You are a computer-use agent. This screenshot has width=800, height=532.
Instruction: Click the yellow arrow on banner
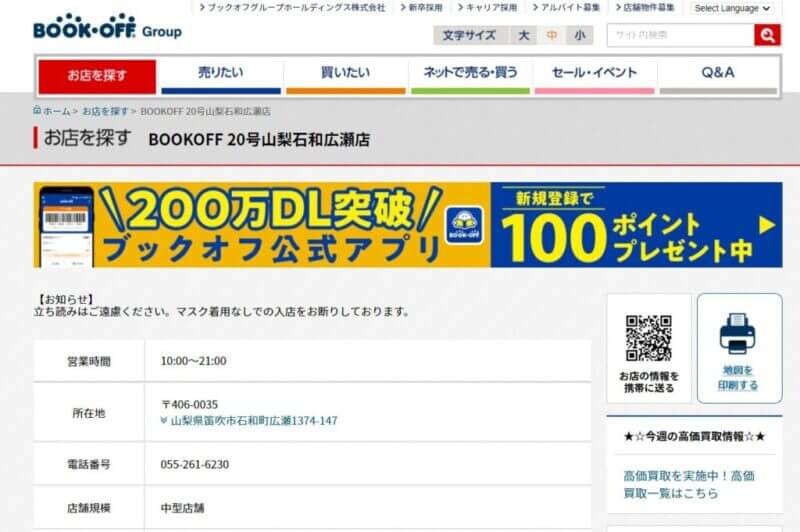(767, 225)
